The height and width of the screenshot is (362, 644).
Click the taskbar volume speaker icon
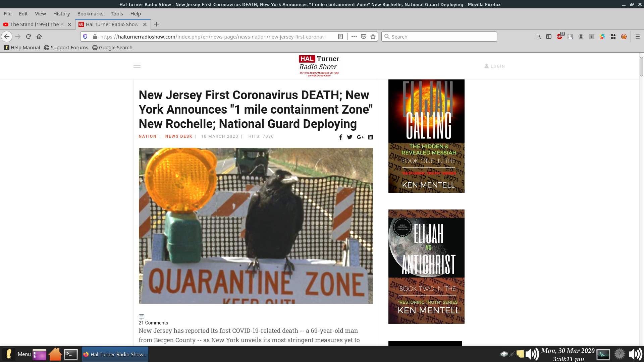point(532,354)
